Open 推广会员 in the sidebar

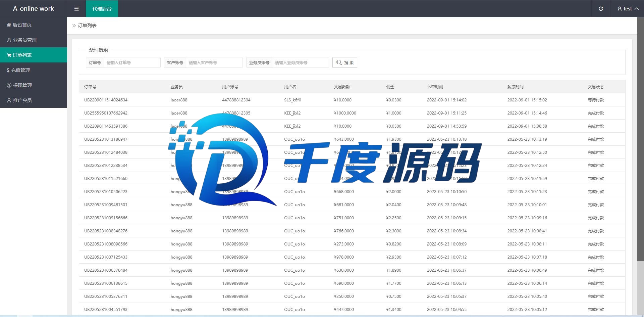tap(34, 100)
